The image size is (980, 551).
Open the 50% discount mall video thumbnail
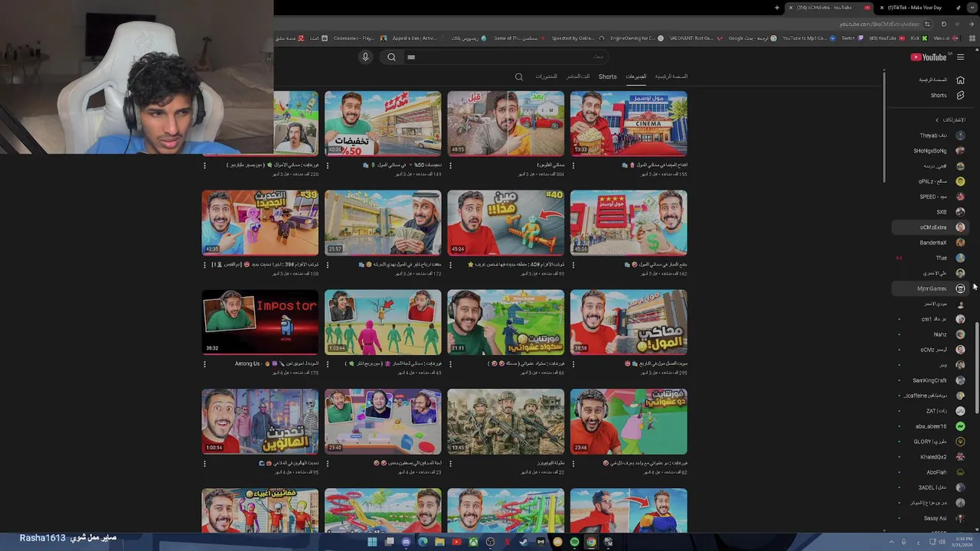click(x=383, y=123)
